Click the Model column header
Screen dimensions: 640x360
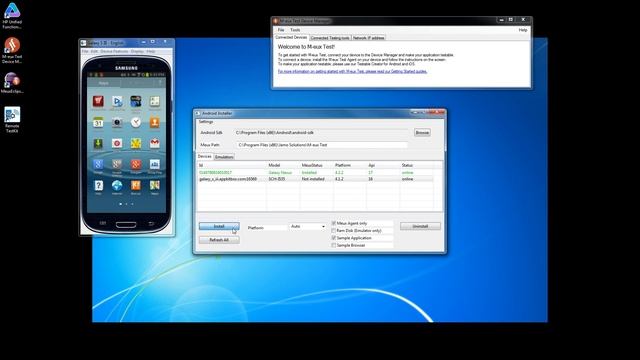click(283, 165)
